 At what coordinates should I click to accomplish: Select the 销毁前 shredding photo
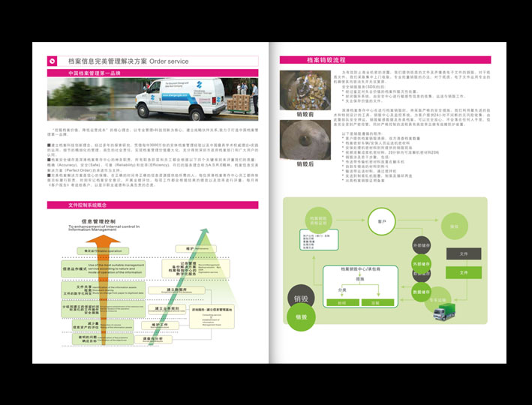pos(304,90)
